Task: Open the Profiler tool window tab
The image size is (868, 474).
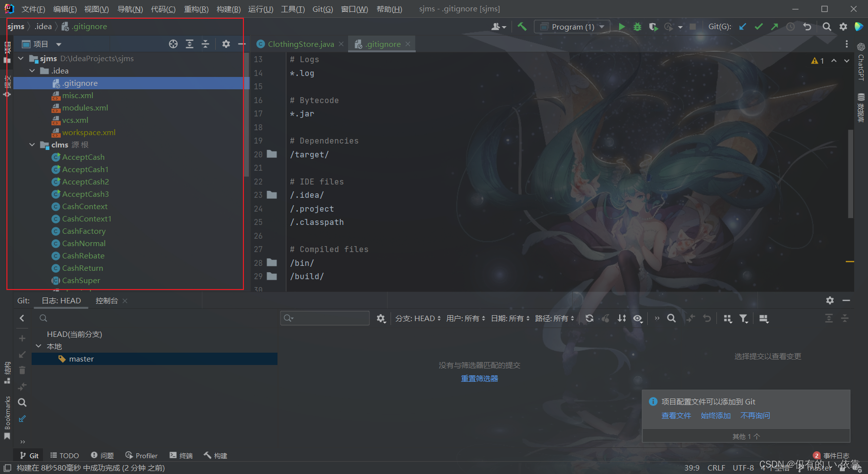Action: point(141,456)
